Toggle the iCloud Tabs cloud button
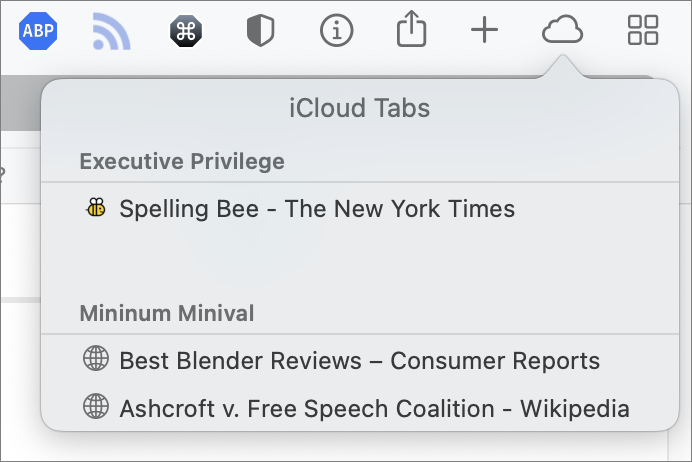 tap(562, 30)
